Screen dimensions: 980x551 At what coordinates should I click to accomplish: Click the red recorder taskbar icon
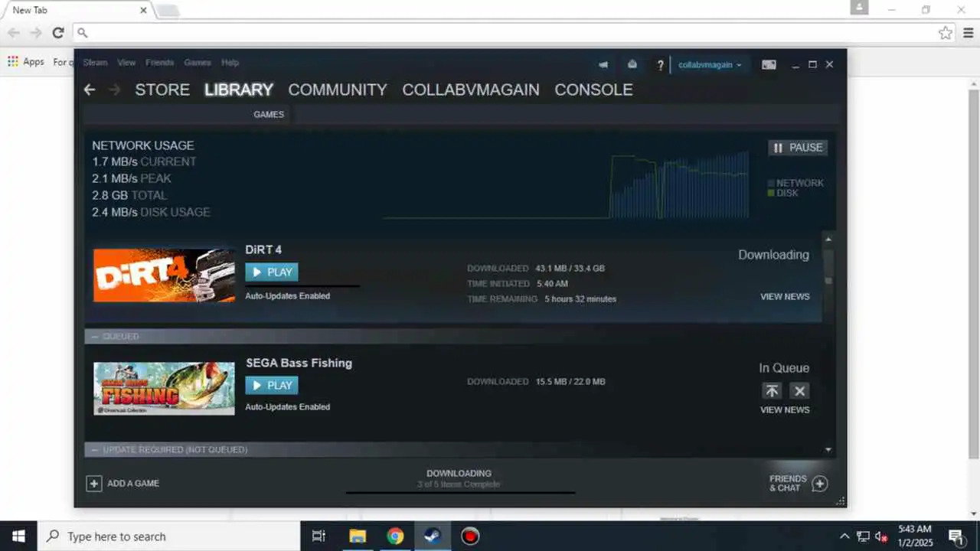pos(470,536)
